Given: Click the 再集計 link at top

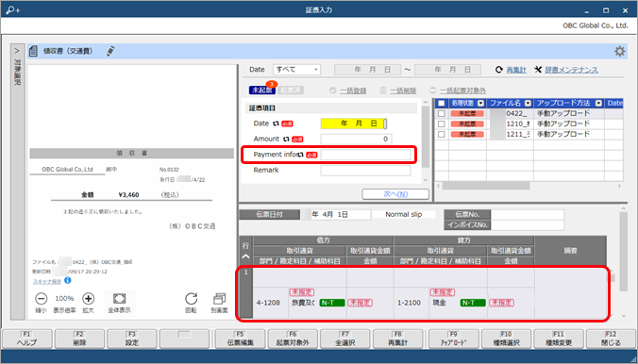Looking at the screenshot, I should click(516, 70).
